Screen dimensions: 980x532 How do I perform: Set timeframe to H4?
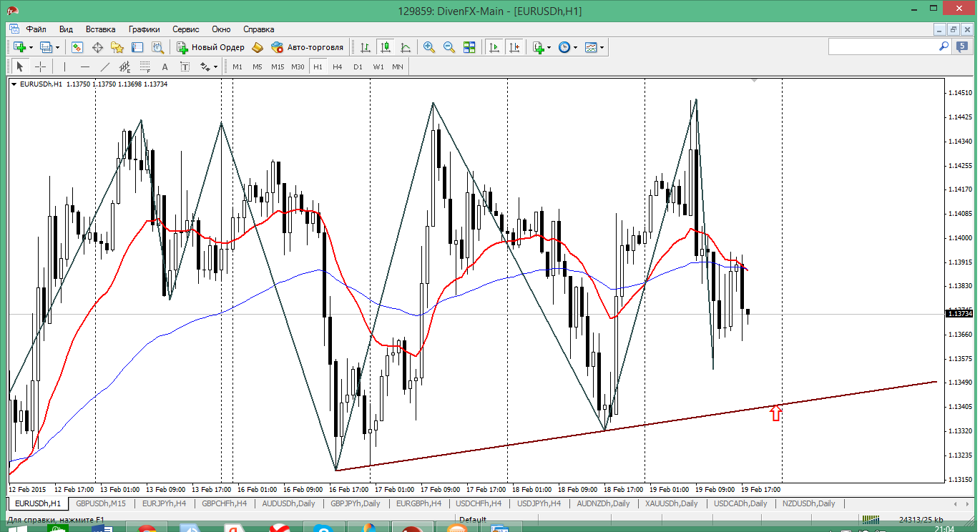(x=338, y=66)
